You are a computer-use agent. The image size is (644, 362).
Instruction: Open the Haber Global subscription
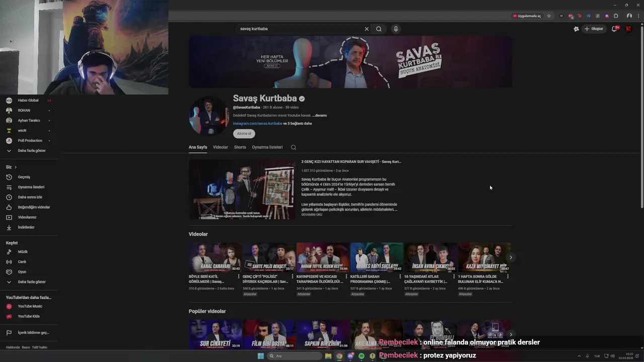tap(28, 100)
